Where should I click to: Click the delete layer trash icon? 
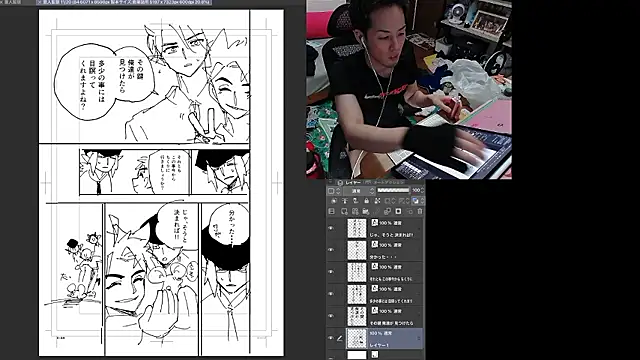tap(420, 211)
